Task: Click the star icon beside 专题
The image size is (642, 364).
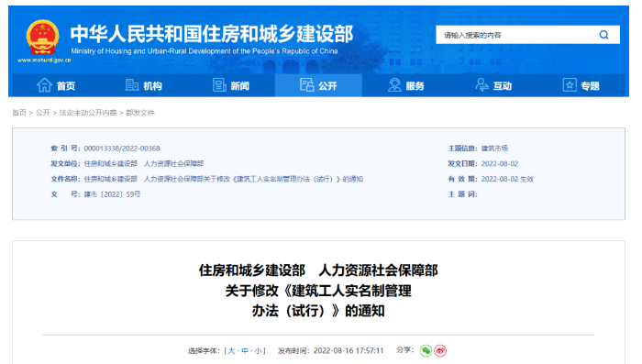Action: [570, 84]
